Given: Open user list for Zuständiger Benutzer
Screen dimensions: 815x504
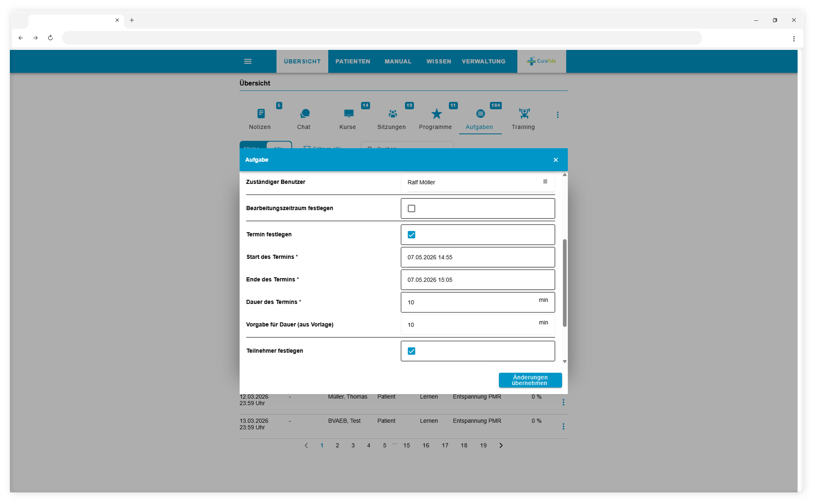Looking at the screenshot, I should click(x=545, y=181).
